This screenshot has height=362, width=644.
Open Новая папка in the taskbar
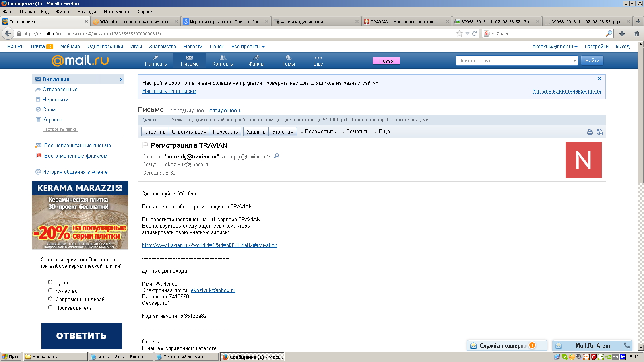coord(56,357)
